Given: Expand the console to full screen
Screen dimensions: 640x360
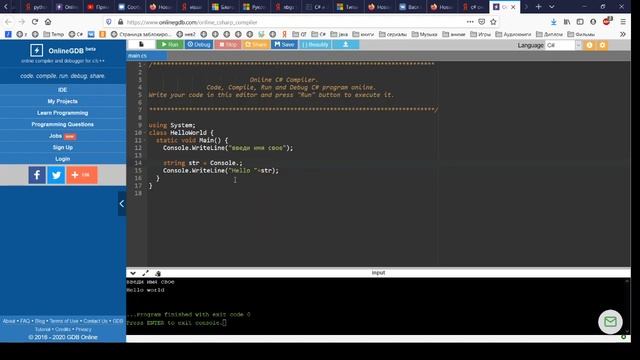Looking at the screenshot, I should coord(145,273).
